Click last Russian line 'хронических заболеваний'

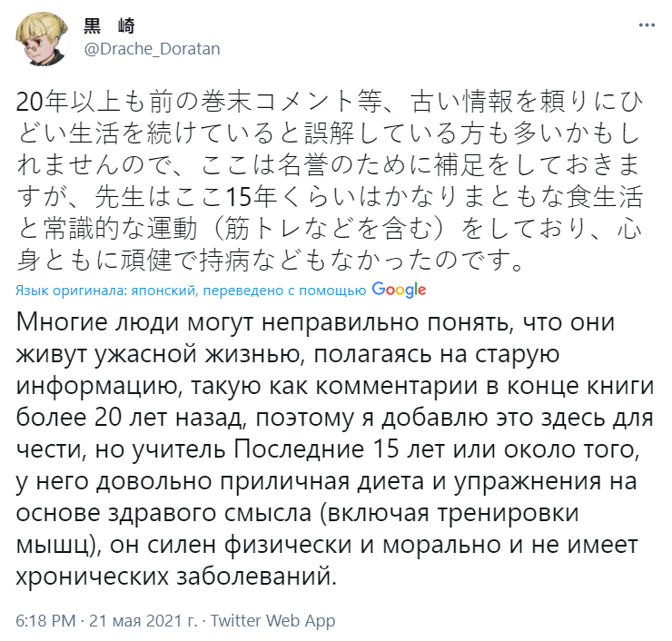coord(176,577)
